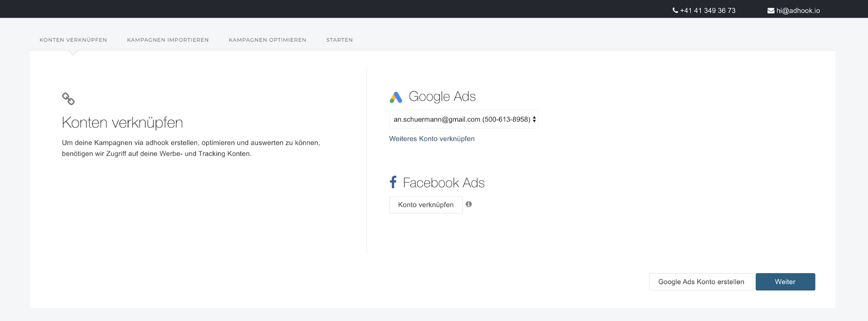868x321 pixels.
Task: Click the Google Ads heading text
Action: tap(442, 96)
